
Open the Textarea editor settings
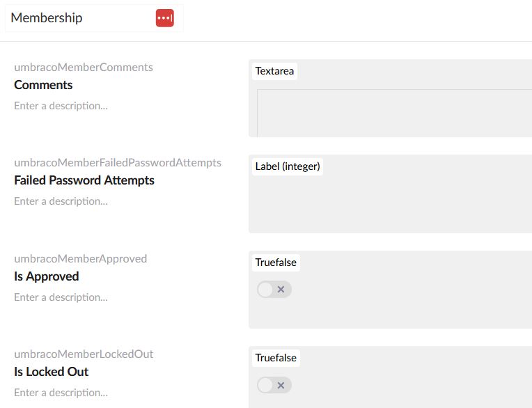[274, 71]
